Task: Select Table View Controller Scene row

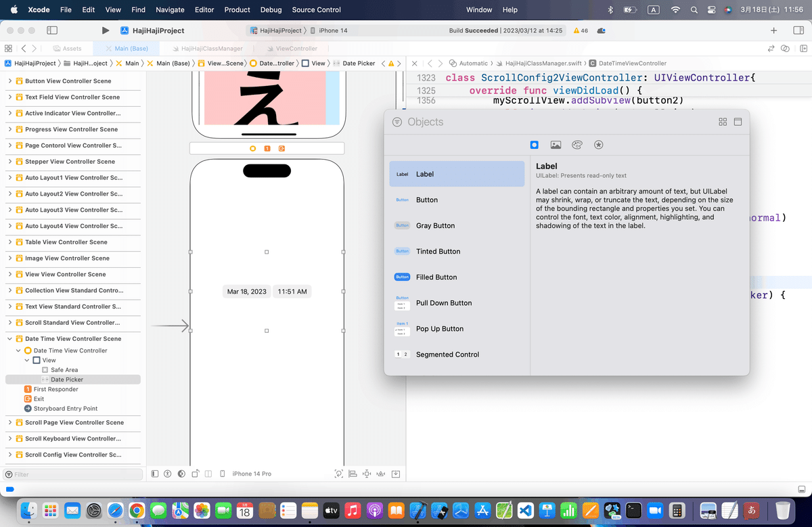Action: click(x=73, y=242)
